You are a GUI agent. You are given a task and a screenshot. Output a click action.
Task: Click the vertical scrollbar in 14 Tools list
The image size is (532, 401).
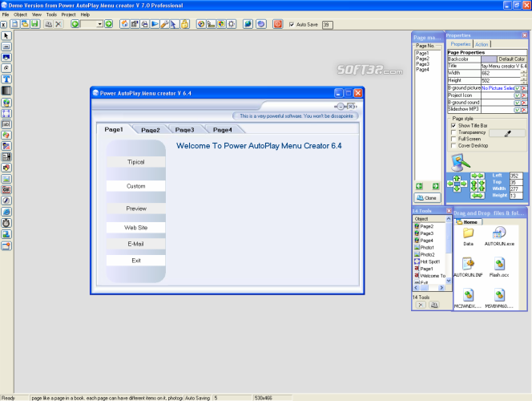coord(449,250)
